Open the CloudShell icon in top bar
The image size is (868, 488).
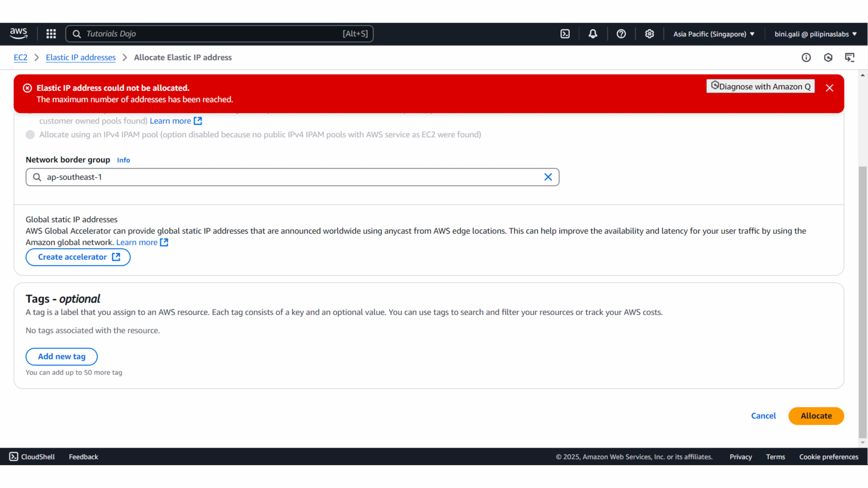(x=565, y=34)
